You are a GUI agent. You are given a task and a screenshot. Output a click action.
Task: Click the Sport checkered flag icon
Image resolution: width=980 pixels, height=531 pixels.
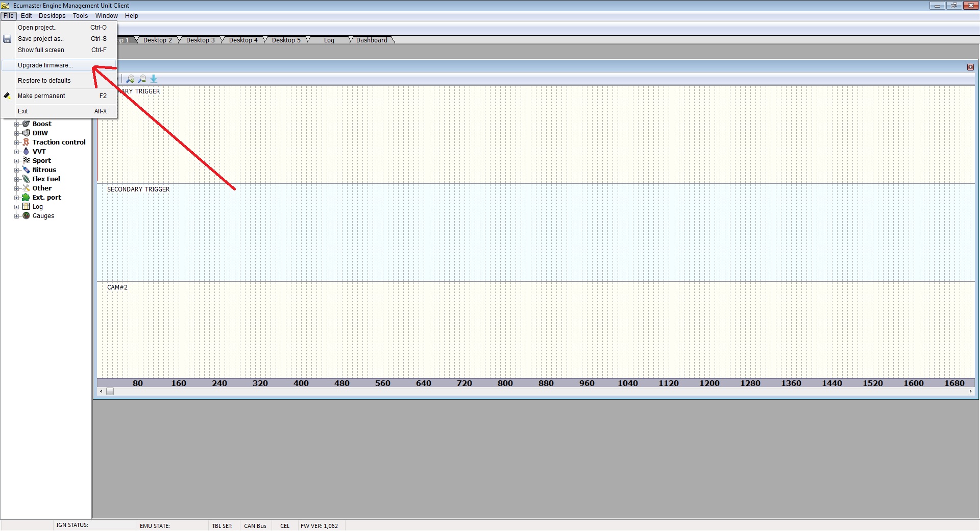point(26,160)
